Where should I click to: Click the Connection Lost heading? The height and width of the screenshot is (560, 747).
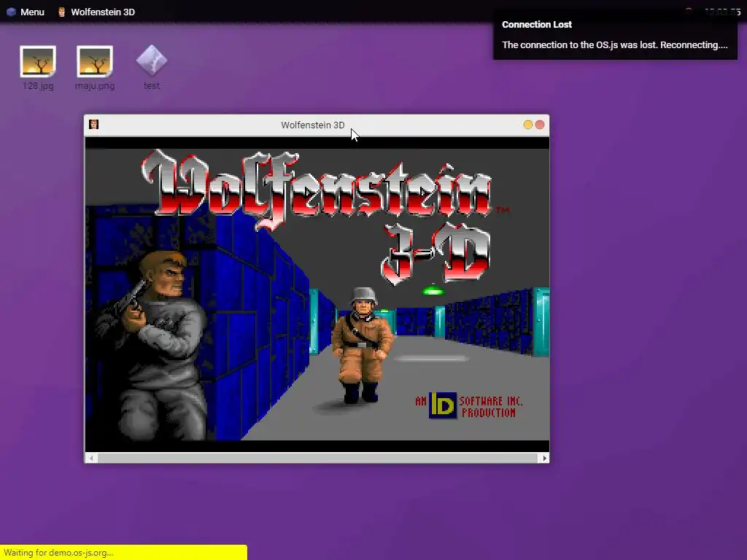[x=536, y=24]
